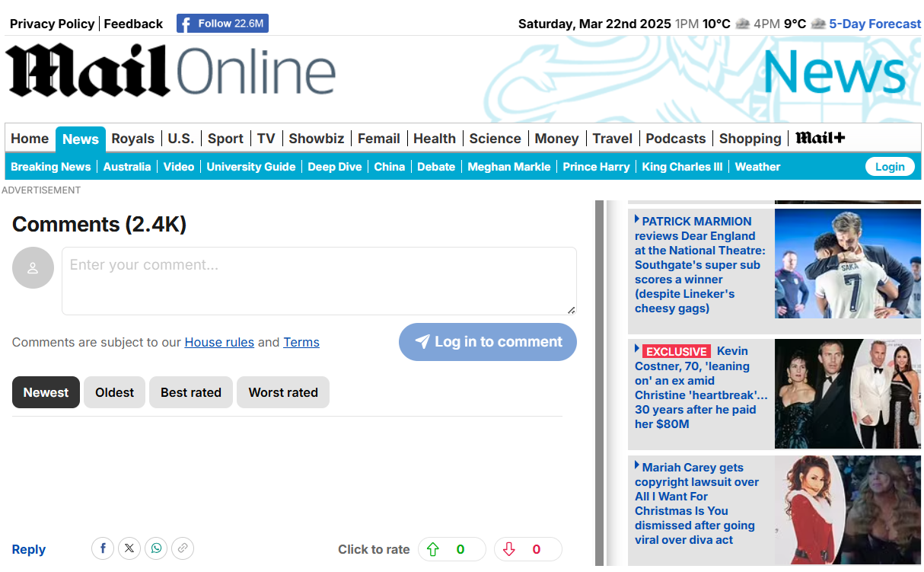This screenshot has height=572, width=924.
Task: Click the 4PM weather cloud icon
Action: coord(818,24)
